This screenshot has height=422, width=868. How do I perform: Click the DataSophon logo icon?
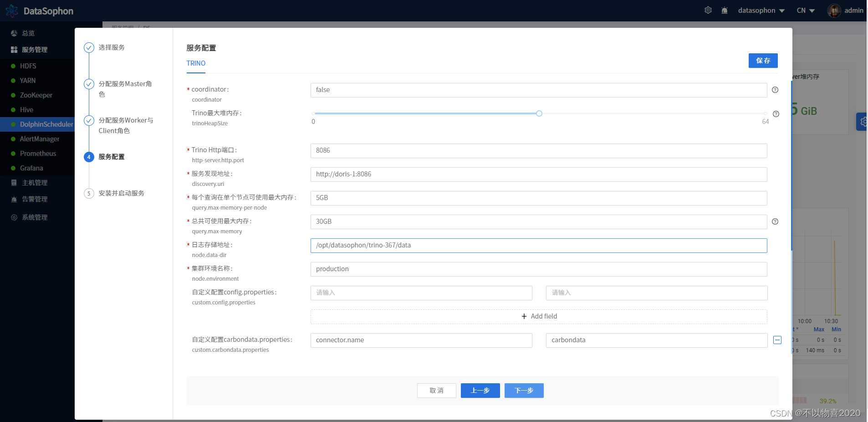click(x=12, y=11)
